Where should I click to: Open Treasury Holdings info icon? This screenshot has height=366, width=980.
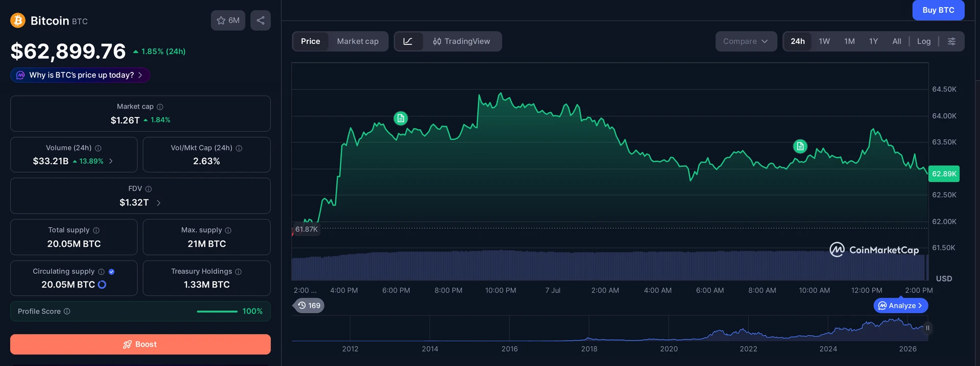238,272
